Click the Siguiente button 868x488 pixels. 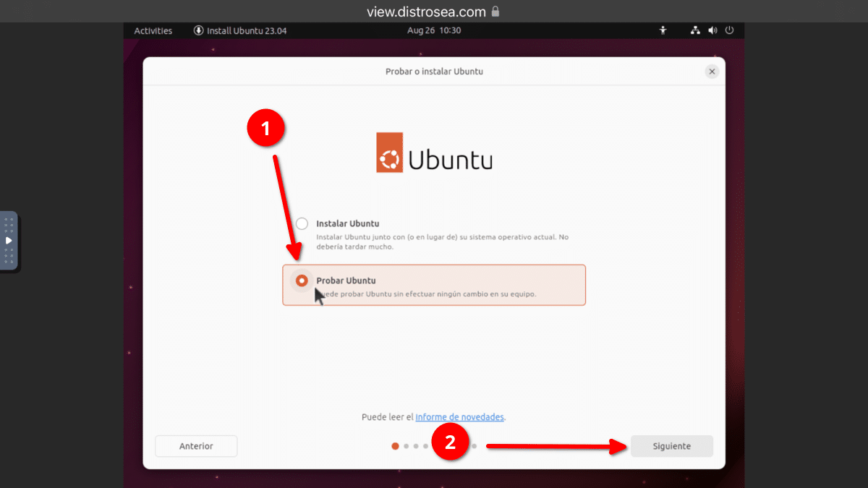tap(672, 446)
